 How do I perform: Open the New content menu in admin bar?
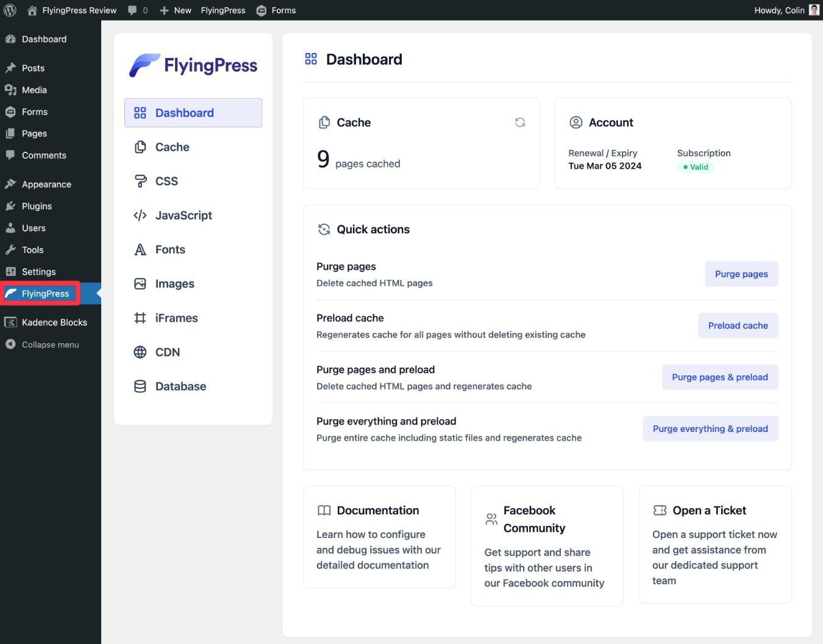click(x=176, y=10)
